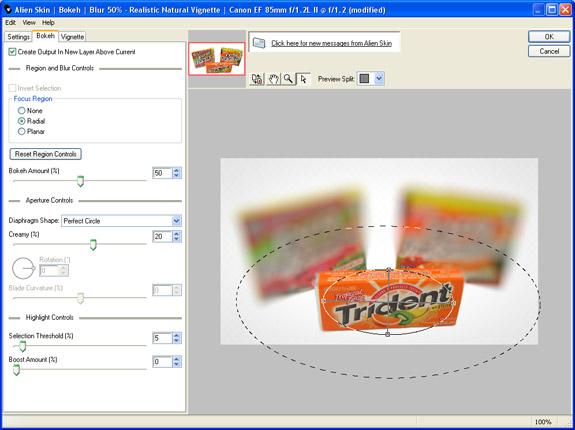
Task: Click the Alien Skin messages envelope icon
Action: click(x=259, y=43)
